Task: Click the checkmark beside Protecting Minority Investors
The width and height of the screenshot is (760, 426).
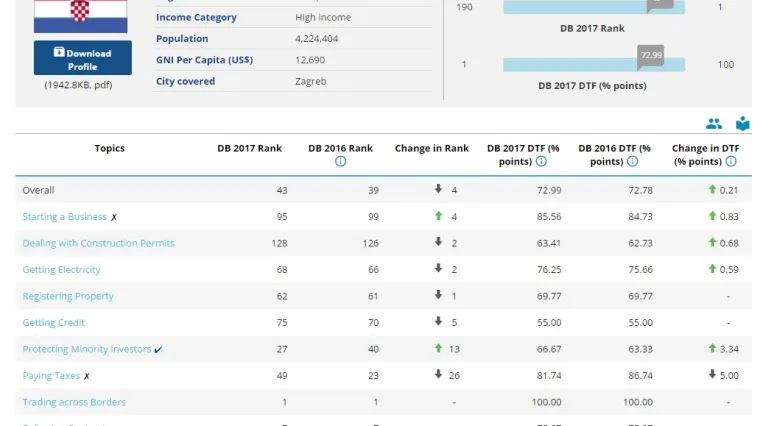Action: coord(158,350)
